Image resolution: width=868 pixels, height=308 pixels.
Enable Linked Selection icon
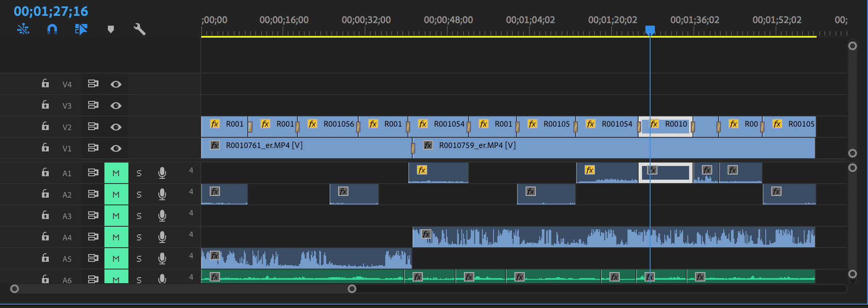(x=81, y=29)
